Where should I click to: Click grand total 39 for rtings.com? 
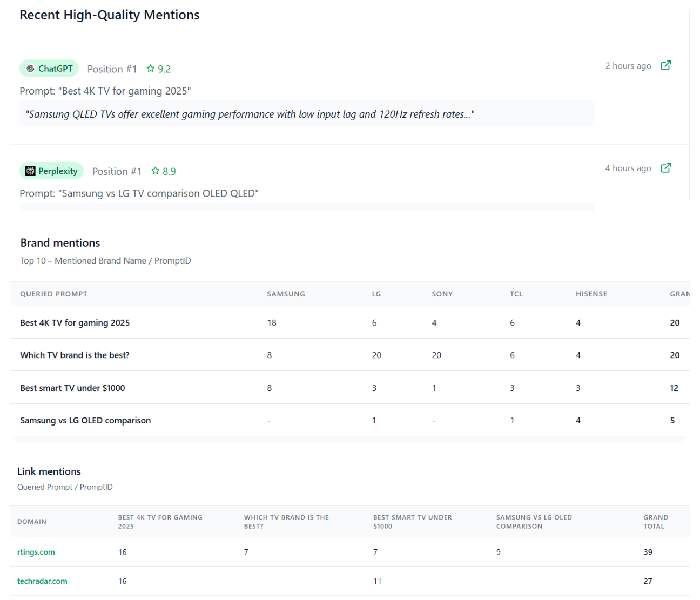tap(648, 552)
